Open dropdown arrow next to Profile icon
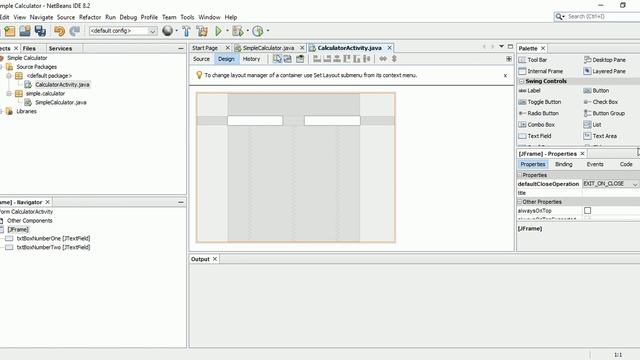This screenshot has height=360, width=640. 268,31
